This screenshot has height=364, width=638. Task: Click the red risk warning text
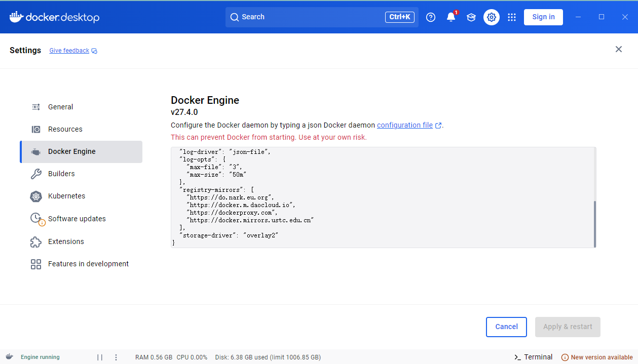pos(269,137)
